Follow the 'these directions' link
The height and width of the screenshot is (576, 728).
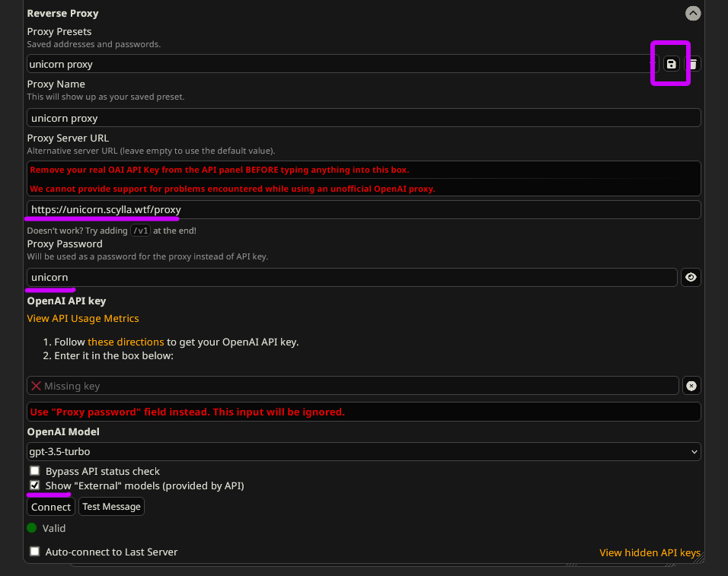(x=126, y=342)
